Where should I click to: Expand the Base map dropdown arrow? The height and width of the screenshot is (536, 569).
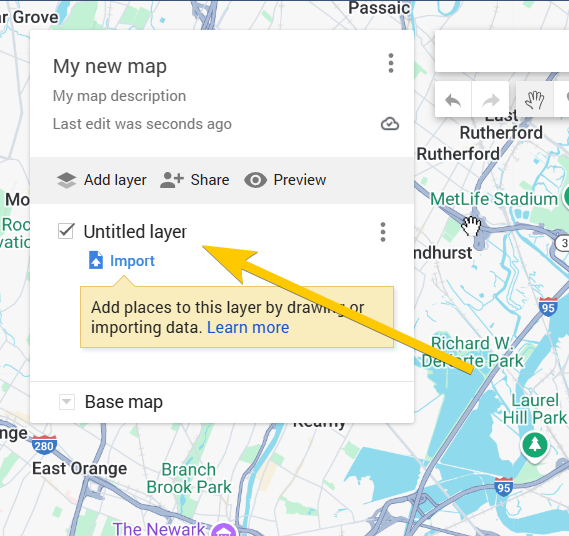pyautogui.click(x=67, y=402)
